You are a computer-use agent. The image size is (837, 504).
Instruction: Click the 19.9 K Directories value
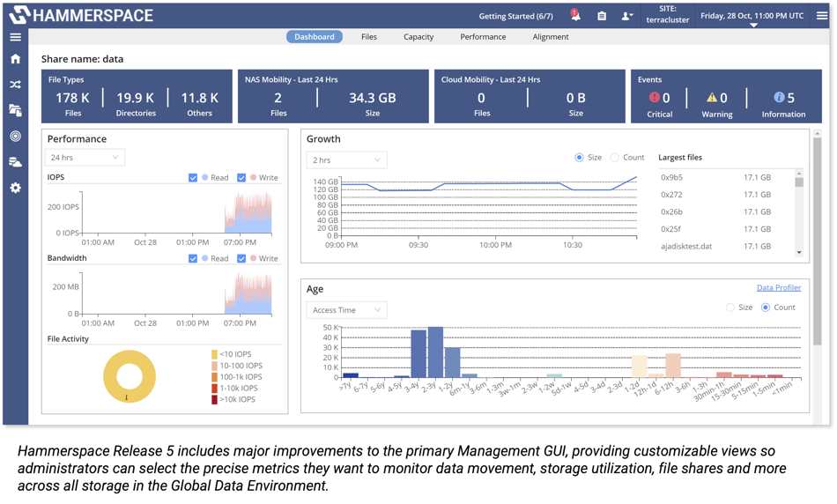135,98
